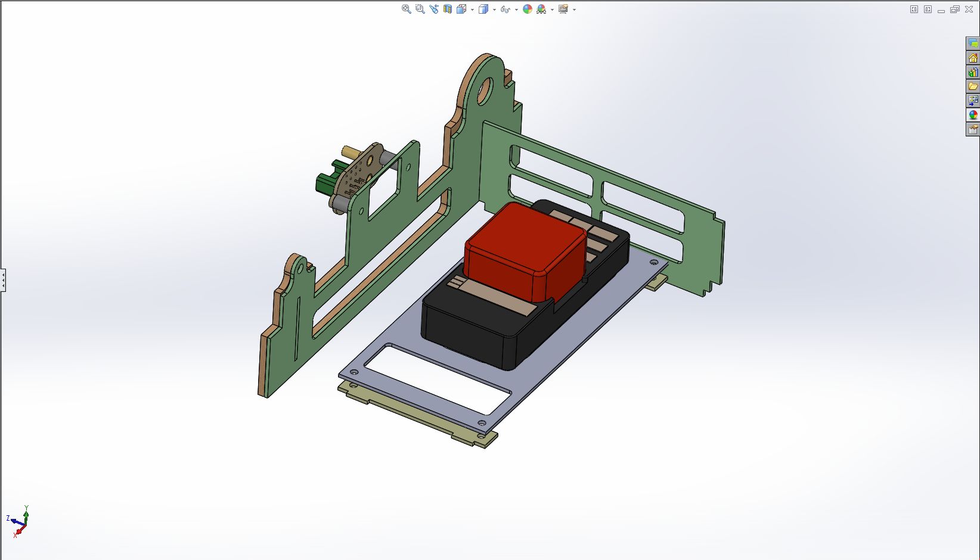The width and height of the screenshot is (980, 560).
Task: Click the Apply Scene icon
Action: 541,9
